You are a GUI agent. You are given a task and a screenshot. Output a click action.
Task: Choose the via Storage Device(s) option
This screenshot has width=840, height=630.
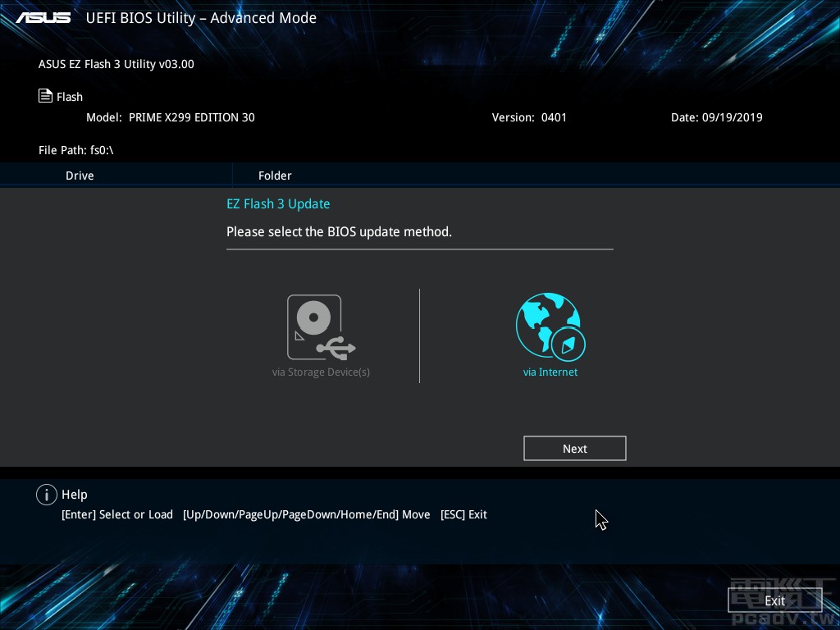(321, 372)
